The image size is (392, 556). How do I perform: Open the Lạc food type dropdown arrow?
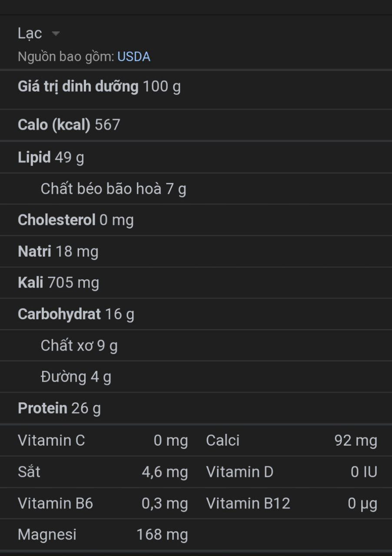pyautogui.click(x=56, y=34)
